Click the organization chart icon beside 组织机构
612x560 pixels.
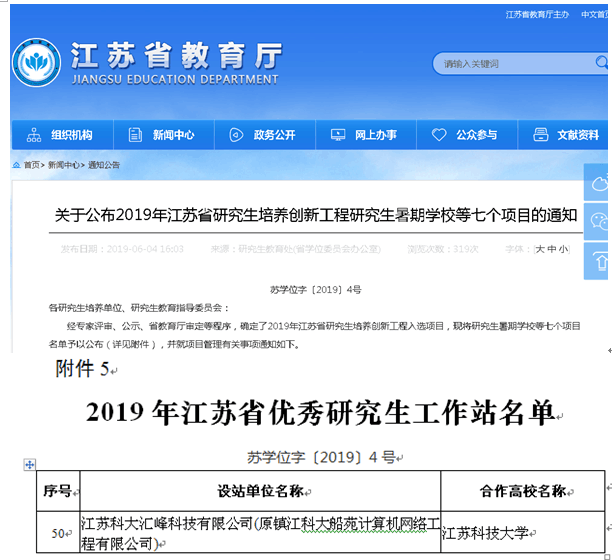34,135
